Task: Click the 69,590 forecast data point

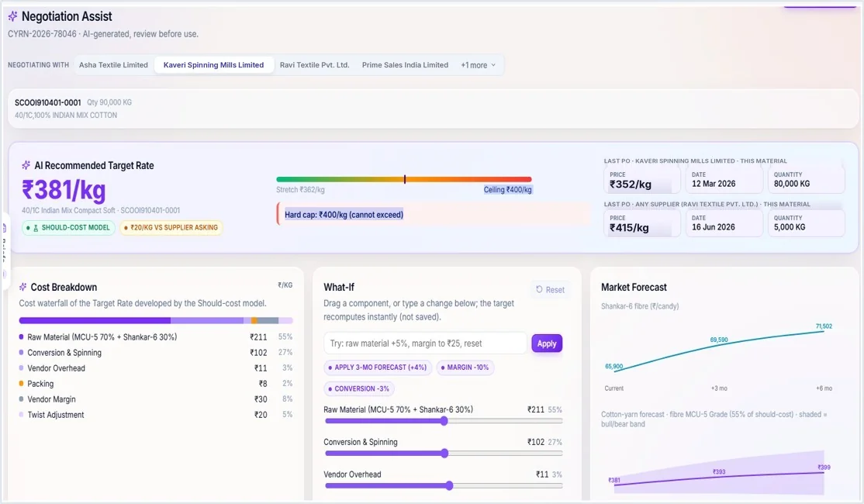Action: point(719,340)
